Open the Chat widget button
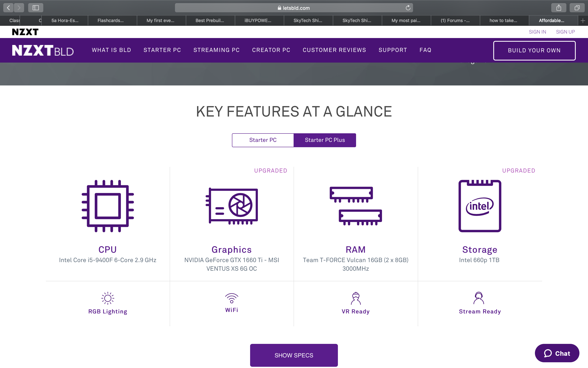The image size is (588, 368). pos(557,353)
